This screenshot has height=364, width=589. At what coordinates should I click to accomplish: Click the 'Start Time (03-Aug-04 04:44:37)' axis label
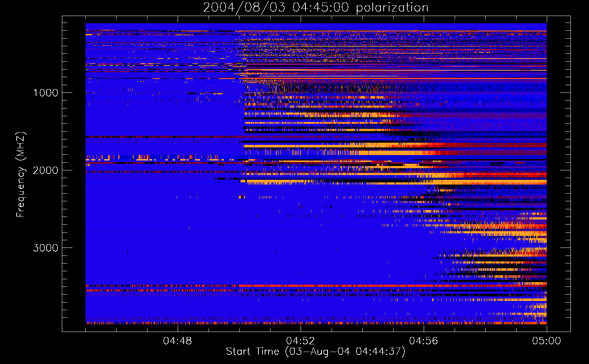coord(316,352)
